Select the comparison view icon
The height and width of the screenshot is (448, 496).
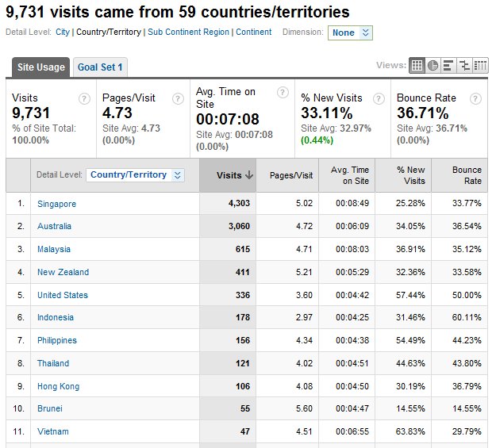pyautogui.click(x=464, y=66)
